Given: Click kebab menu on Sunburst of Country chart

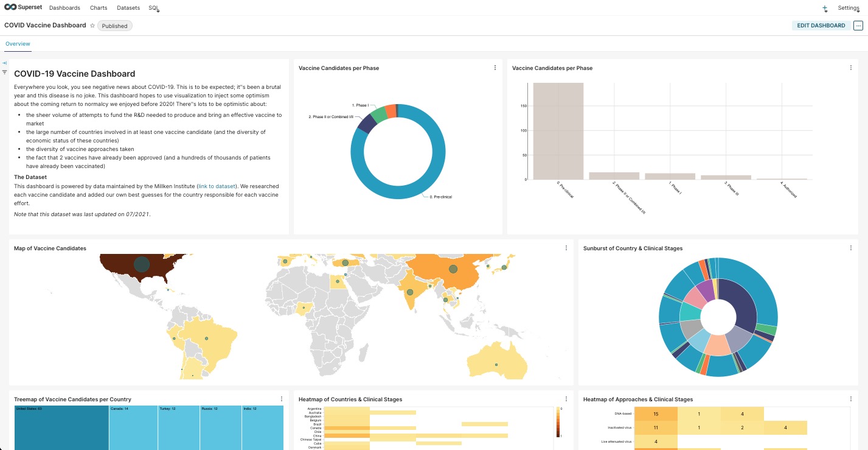Looking at the screenshot, I should [x=850, y=248].
